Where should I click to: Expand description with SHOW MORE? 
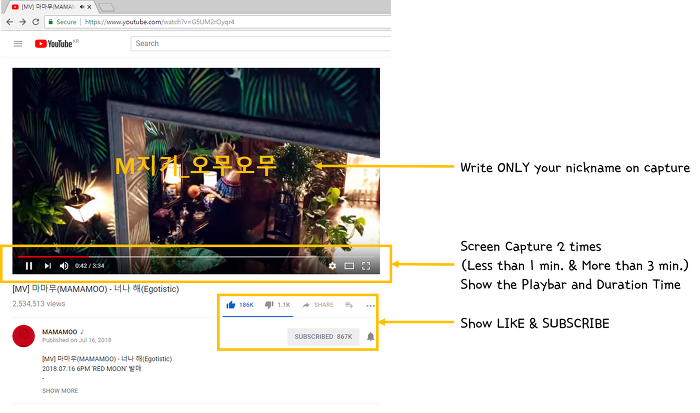(60, 391)
